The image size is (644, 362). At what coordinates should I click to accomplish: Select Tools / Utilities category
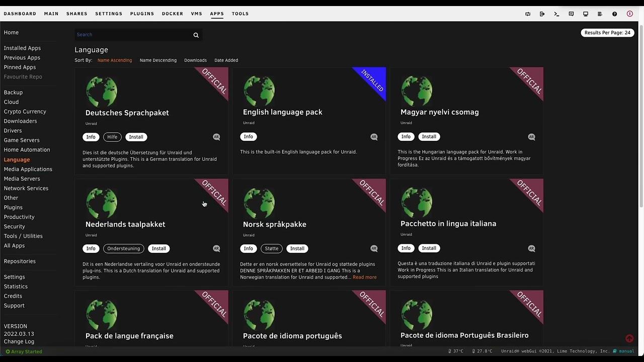(23, 236)
